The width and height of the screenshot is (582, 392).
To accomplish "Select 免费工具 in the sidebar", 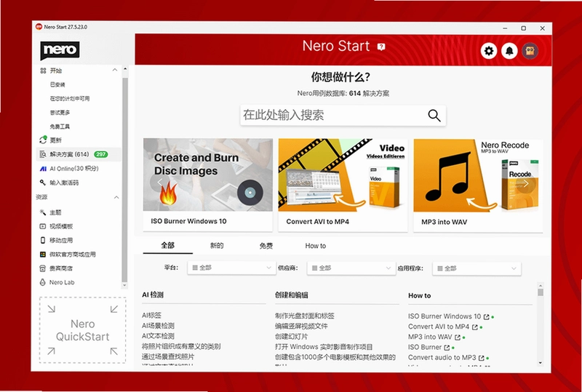I will pos(60,127).
